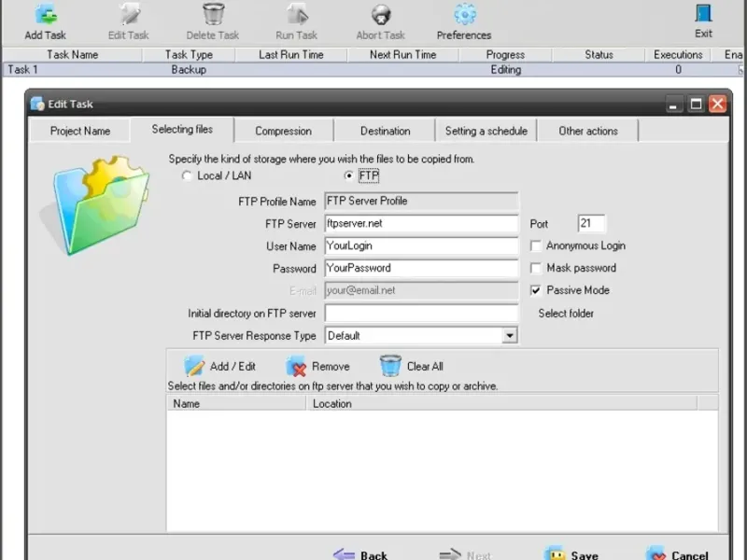The image size is (747, 560).
Task: Click the Run Task toolbar icon
Action: tap(297, 14)
